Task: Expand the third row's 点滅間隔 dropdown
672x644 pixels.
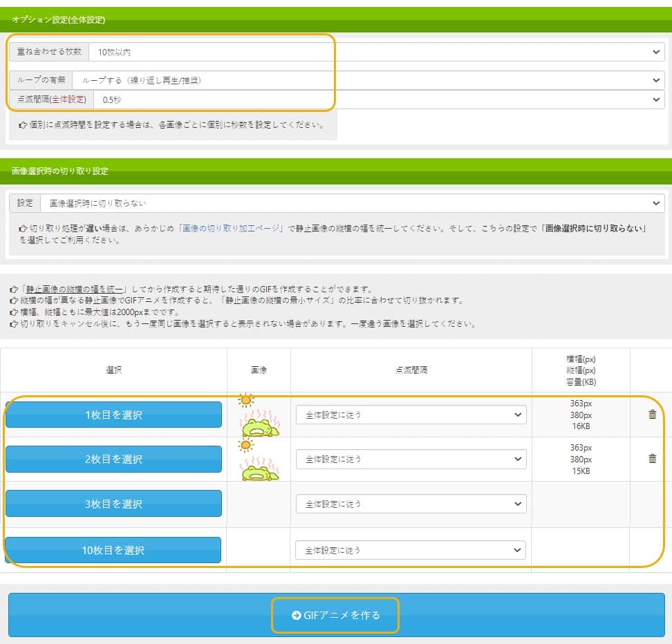Action: [411, 504]
